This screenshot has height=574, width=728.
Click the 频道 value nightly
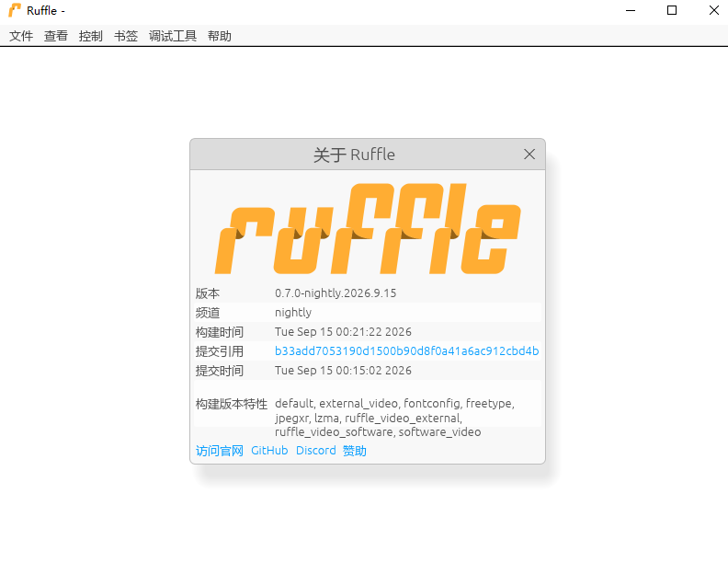pyautogui.click(x=293, y=313)
